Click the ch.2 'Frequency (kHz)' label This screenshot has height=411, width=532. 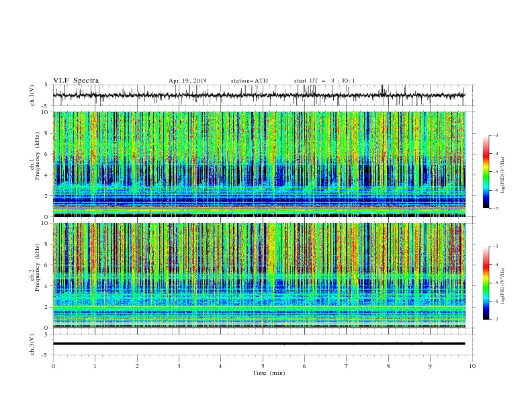pos(38,267)
